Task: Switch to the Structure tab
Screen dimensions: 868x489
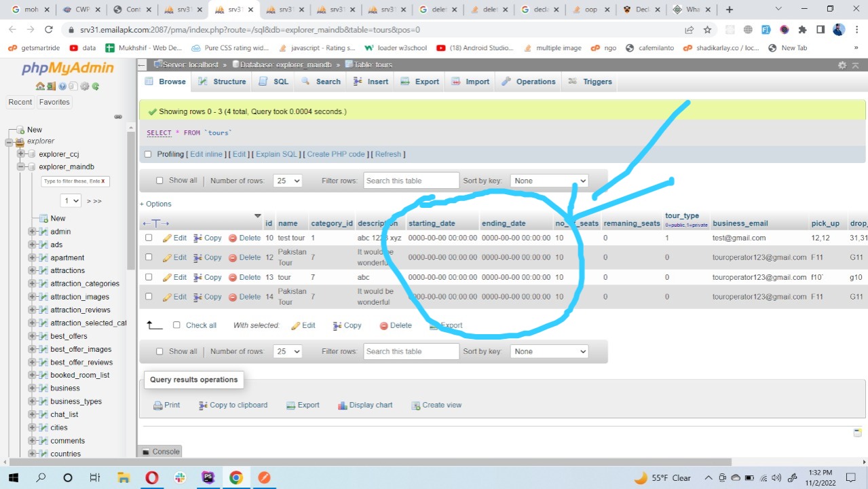Action: coord(222,81)
